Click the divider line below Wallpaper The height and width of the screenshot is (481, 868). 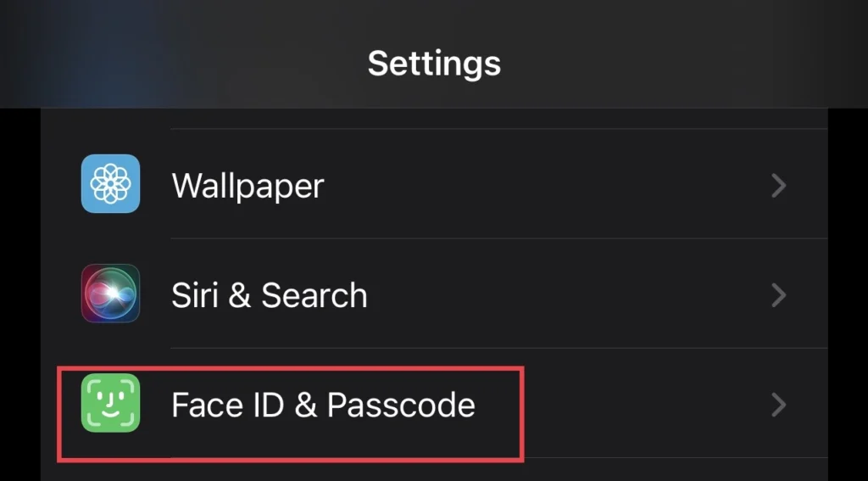(498, 239)
